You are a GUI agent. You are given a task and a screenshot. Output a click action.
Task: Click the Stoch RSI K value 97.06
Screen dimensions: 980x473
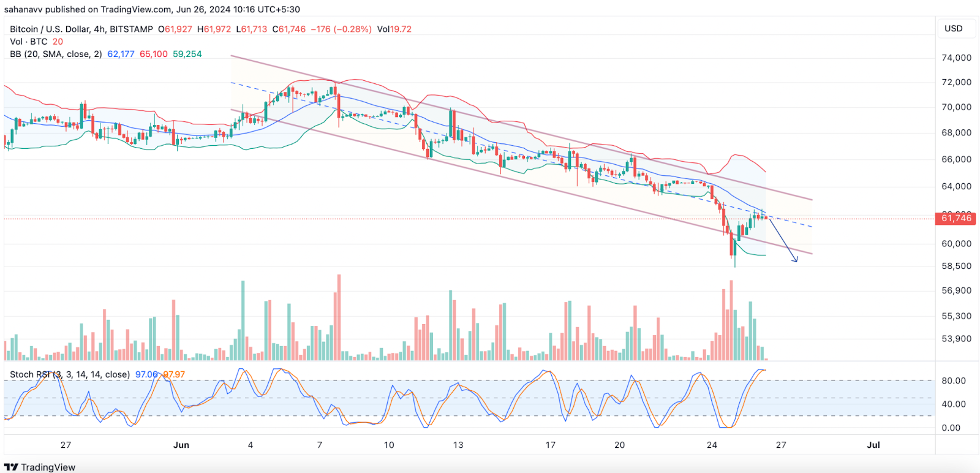point(146,374)
